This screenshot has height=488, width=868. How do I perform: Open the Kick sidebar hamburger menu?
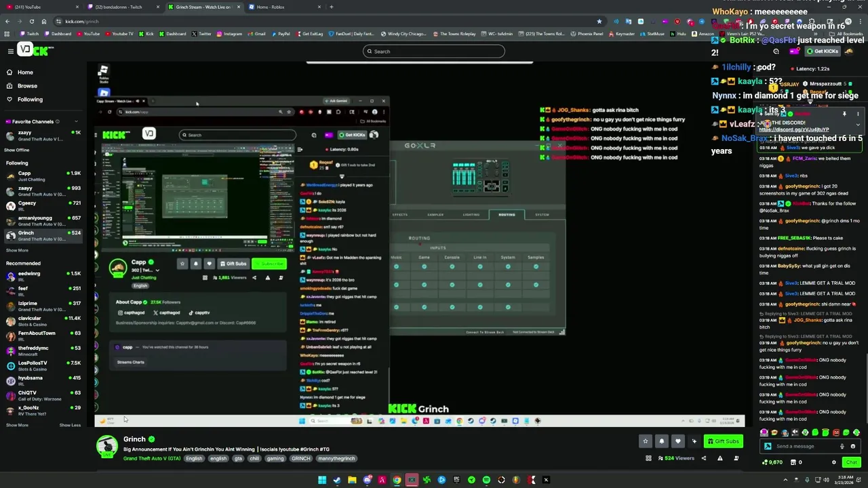pyautogui.click(x=10, y=51)
